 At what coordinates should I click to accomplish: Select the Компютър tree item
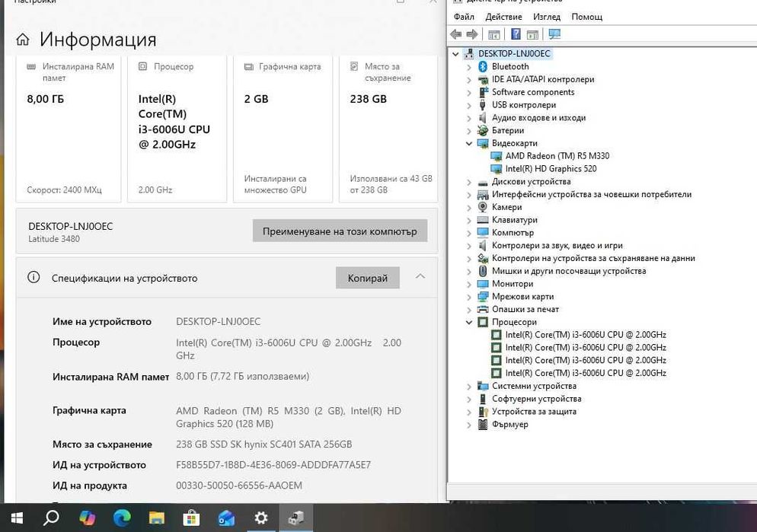(x=513, y=232)
